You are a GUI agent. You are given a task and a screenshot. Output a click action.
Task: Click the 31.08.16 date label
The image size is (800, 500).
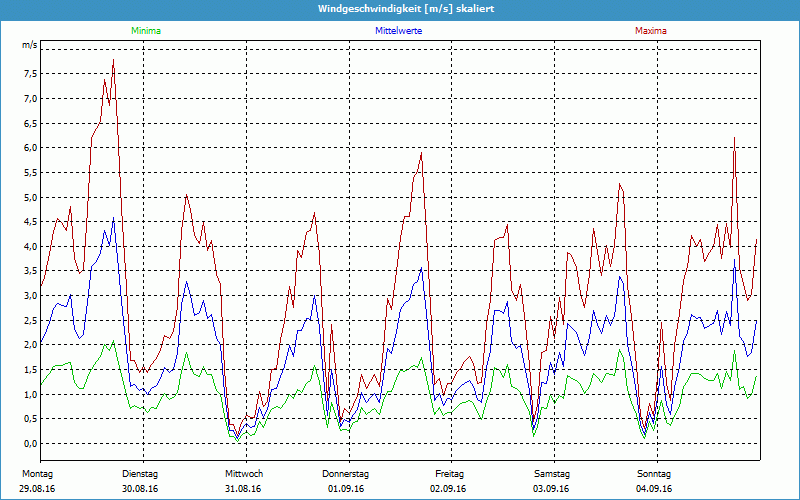point(243,489)
